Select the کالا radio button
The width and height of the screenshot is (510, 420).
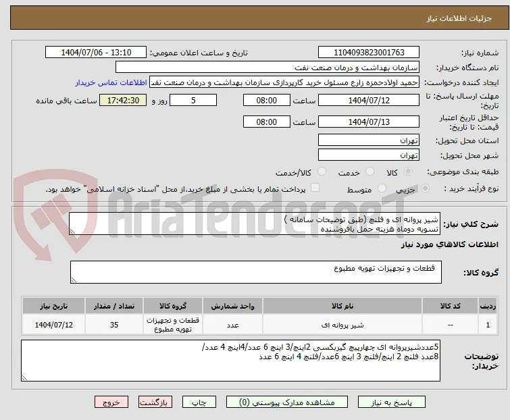[408, 172]
